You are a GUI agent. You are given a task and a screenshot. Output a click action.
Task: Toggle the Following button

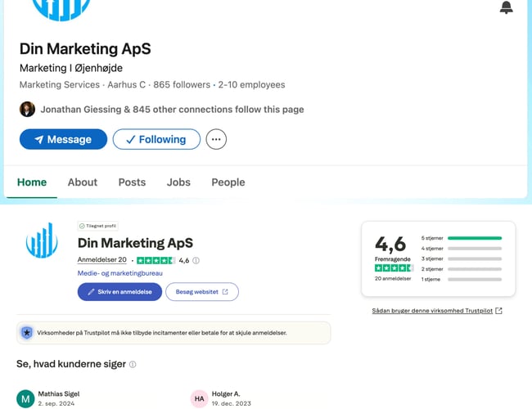[156, 139]
